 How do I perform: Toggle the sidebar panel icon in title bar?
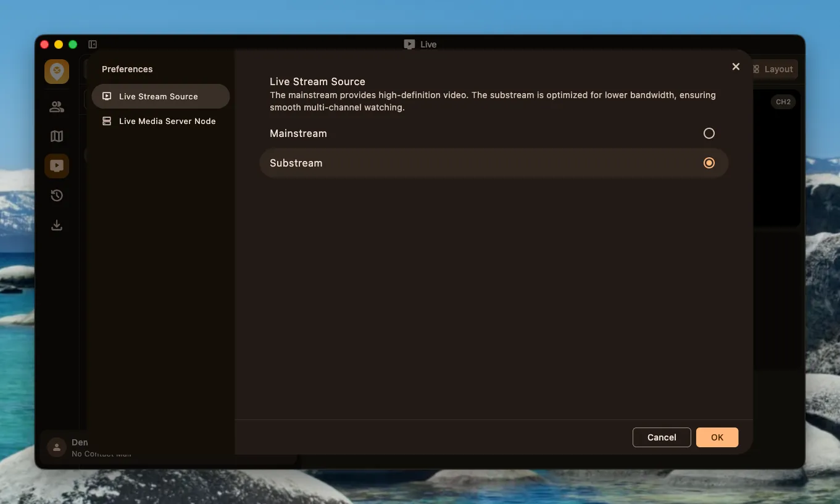pos(93,44)
